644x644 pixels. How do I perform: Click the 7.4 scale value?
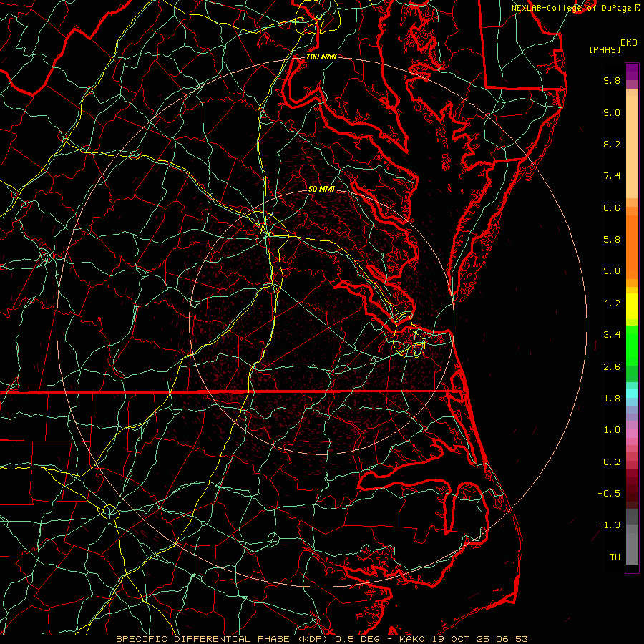[612, 176]
